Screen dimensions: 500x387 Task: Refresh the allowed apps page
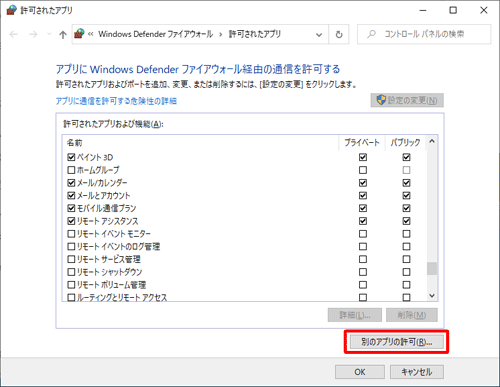(x=339, y=34)
